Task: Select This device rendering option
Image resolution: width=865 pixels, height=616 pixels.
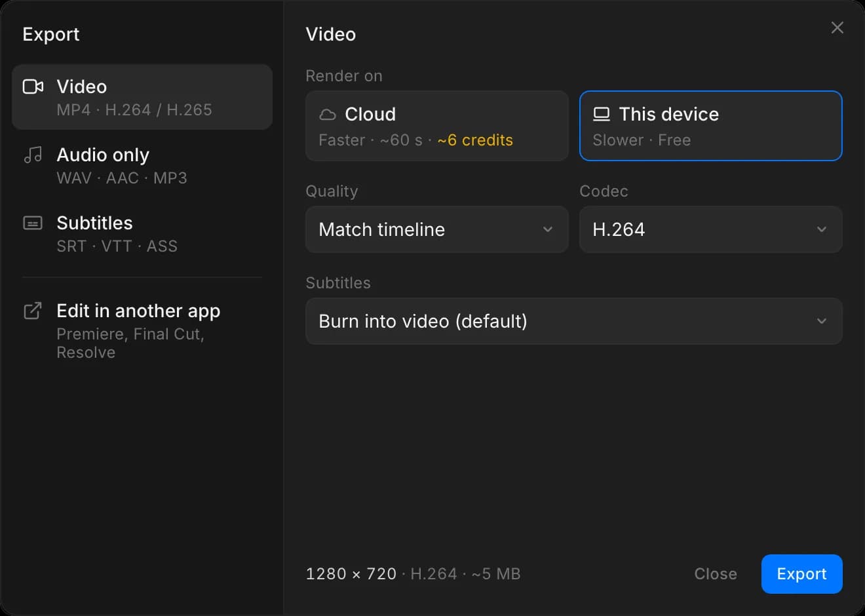Action: (710, 126)
